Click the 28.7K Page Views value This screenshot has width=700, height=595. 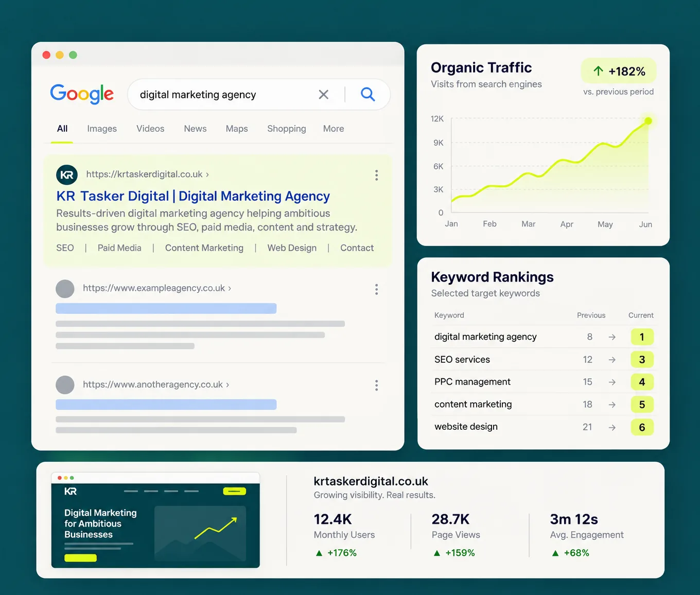(450, 519)
